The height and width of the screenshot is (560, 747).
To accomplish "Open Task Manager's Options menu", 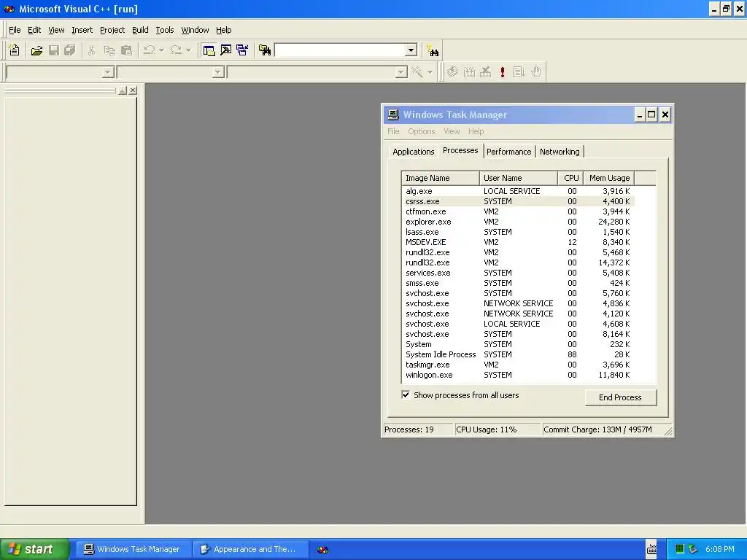I will (421, 131).
